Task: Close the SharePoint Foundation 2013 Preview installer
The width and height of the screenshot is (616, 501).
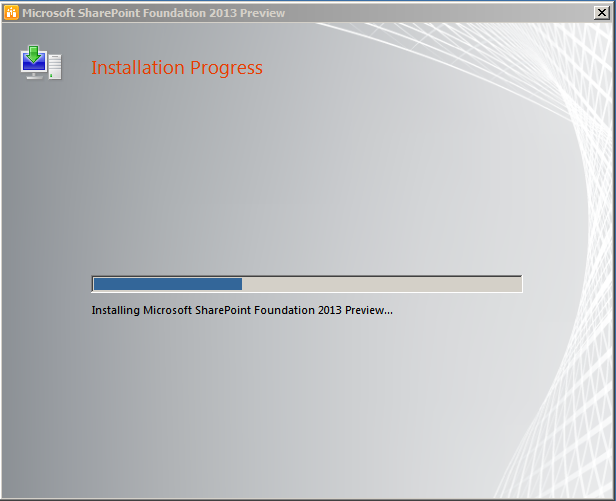Action: pyautogui.click(x=601, y=13)
